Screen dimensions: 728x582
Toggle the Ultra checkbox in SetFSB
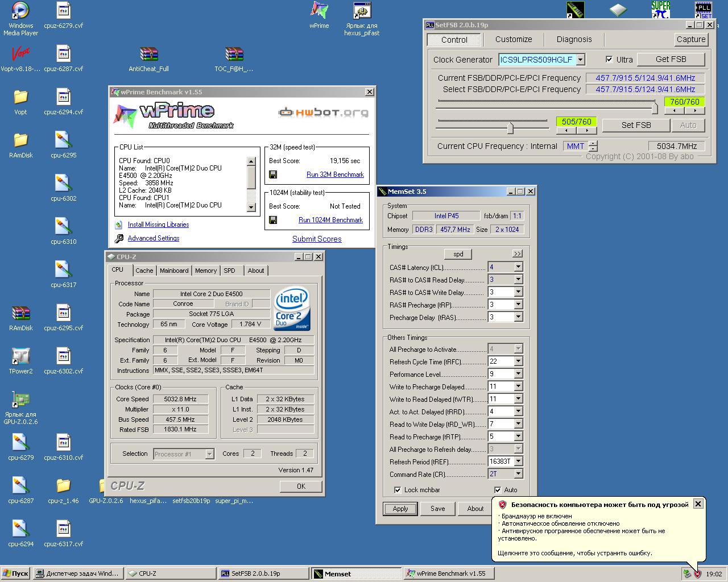[x=609, y=59]
